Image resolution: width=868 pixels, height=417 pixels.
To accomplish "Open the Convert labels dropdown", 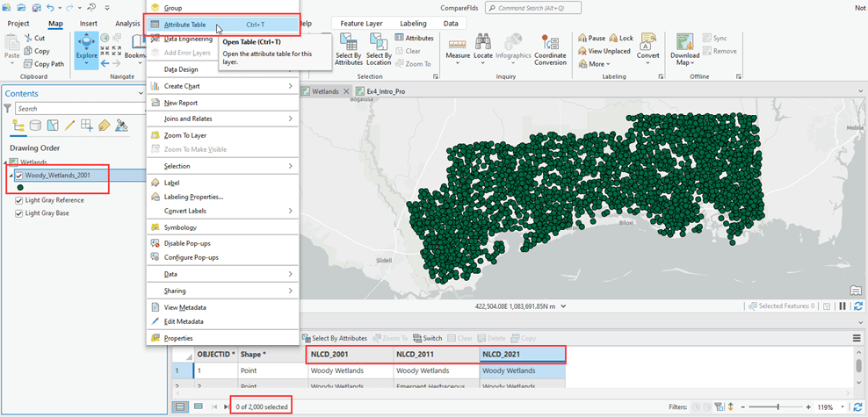I will tap(647, 63).
